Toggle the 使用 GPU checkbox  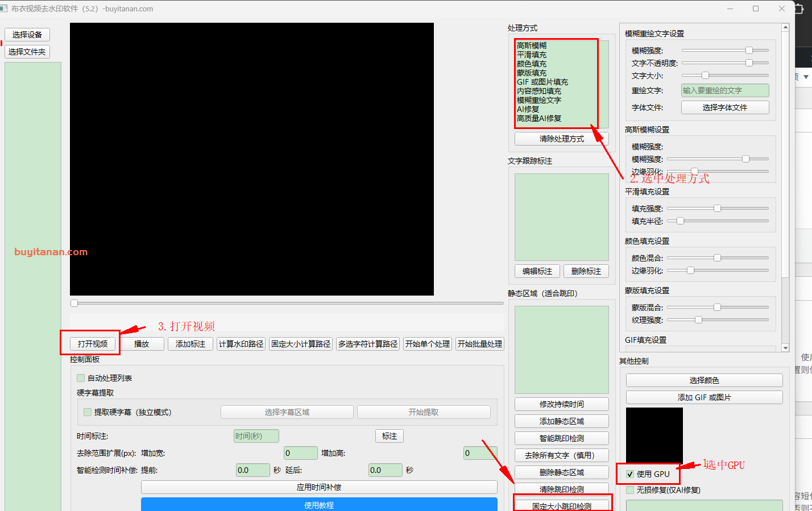click(630, 474)
